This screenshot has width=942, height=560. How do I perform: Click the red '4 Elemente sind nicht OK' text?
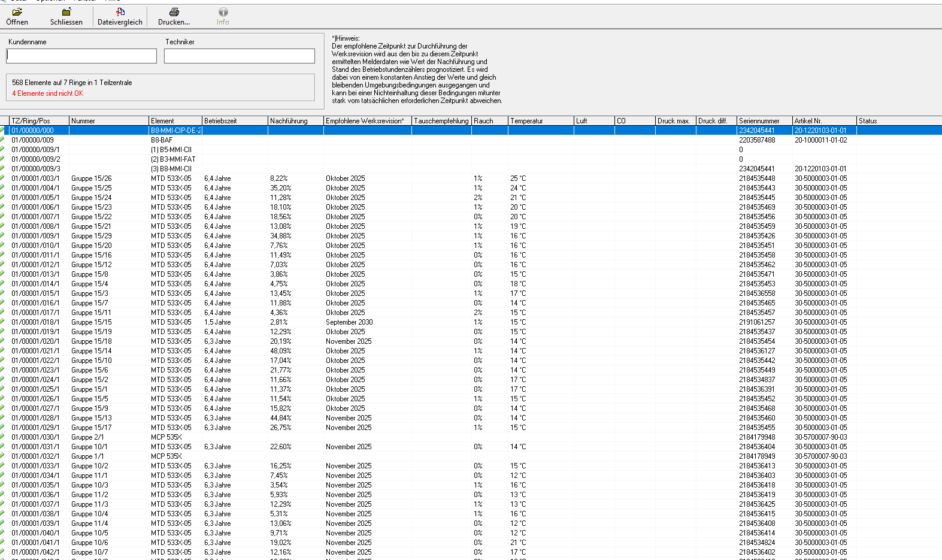click(48, 93)
